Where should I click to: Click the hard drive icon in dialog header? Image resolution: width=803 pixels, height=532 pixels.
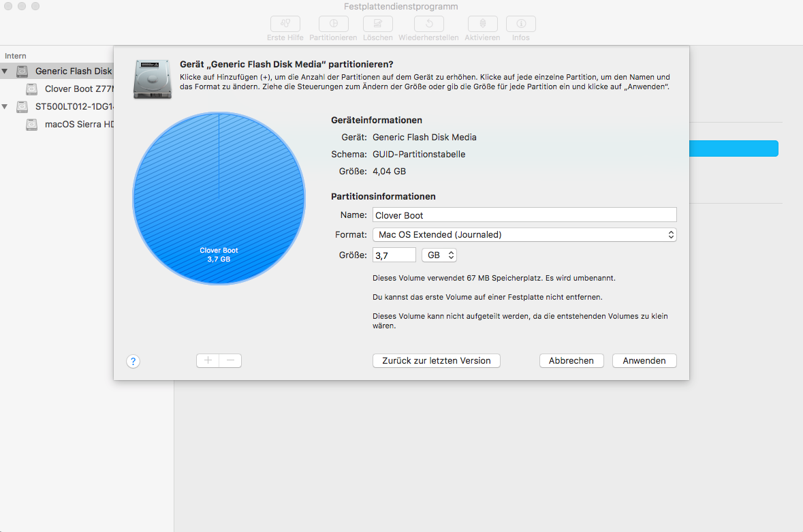coord(153,79)
